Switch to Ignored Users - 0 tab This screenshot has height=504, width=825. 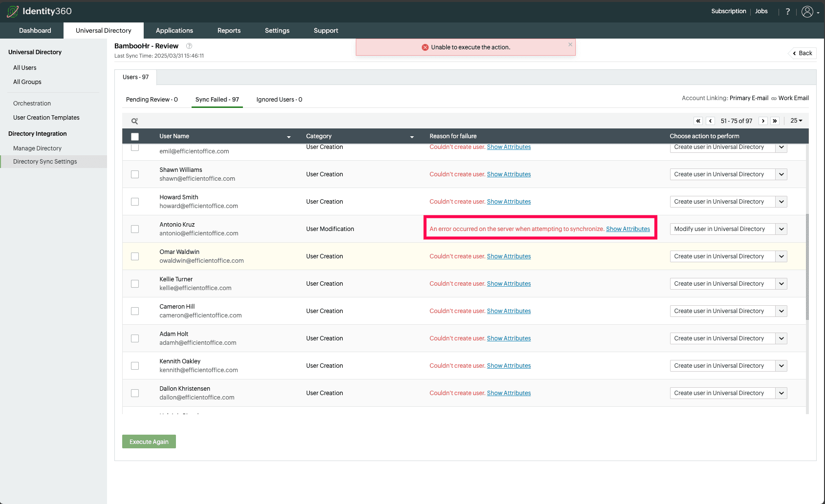[x=280, y=100]
